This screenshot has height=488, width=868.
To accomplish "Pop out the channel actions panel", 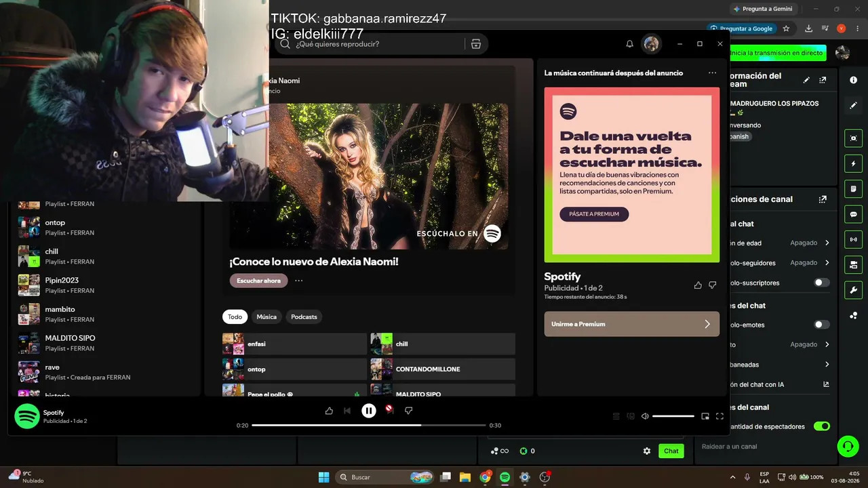I will (x=823, y=199).
